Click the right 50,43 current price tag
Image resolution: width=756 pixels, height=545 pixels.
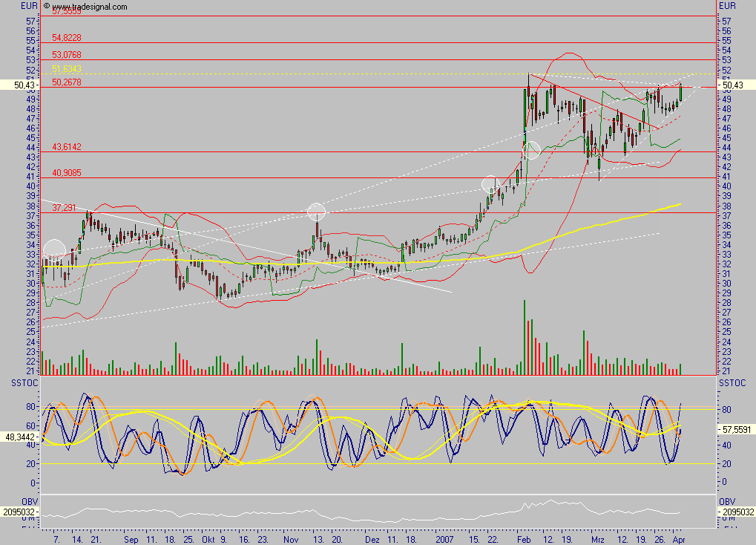coord(736,85)
